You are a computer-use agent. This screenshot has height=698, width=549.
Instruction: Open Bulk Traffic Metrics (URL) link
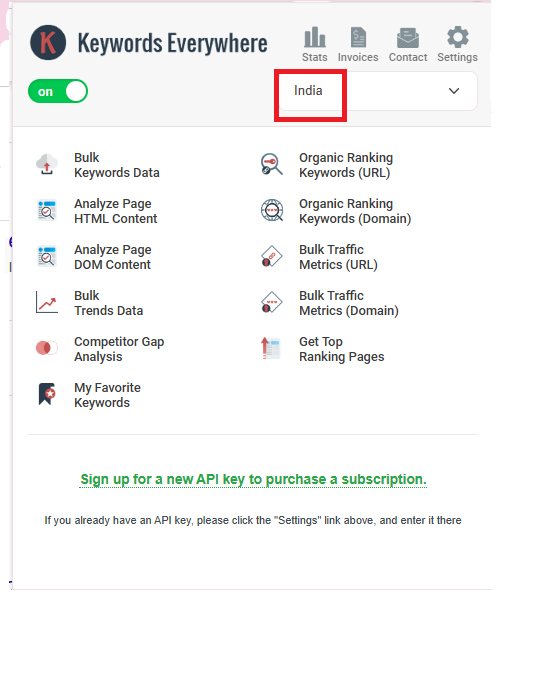click(x=338, y=257)
